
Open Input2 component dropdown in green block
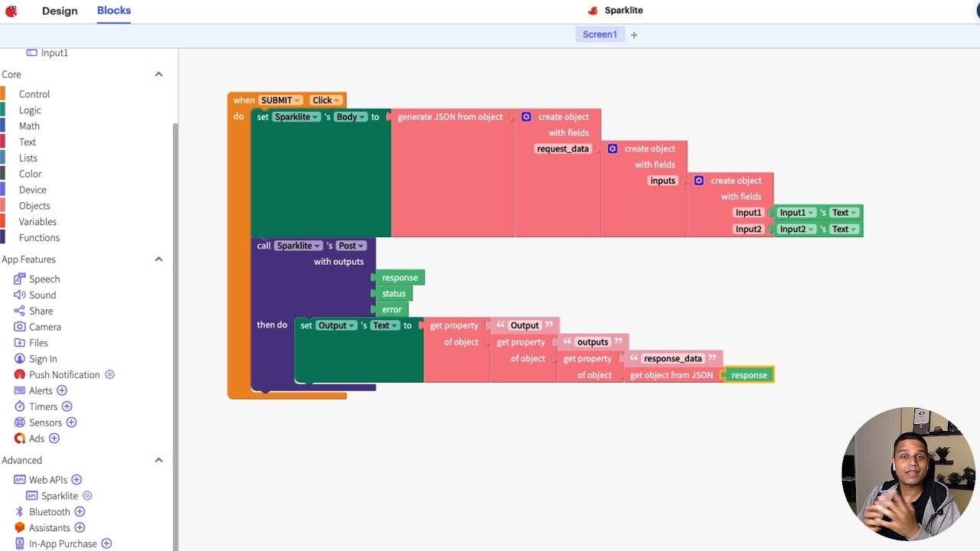point(797,229)
